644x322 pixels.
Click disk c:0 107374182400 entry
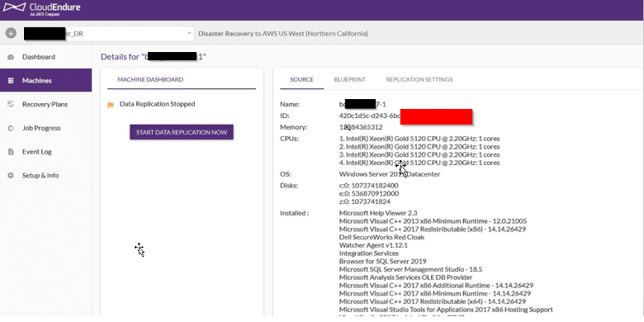tap(369, 186)
